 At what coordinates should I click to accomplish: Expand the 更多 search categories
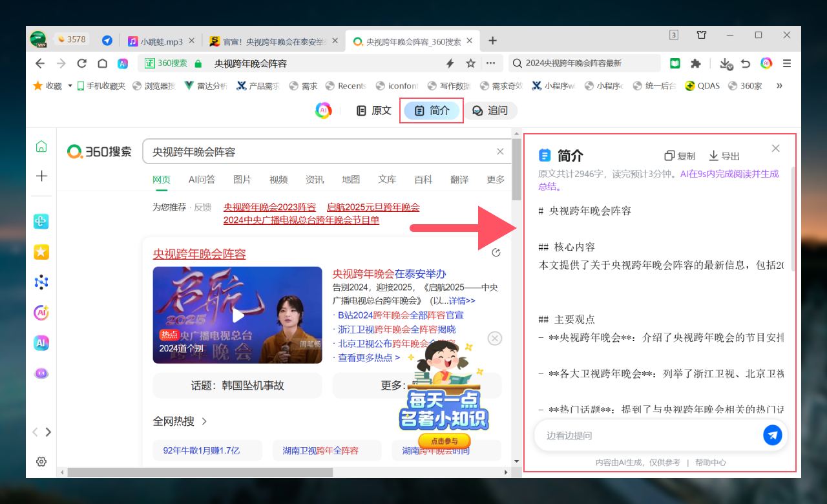pyautogui.click(x=496, y=180)
